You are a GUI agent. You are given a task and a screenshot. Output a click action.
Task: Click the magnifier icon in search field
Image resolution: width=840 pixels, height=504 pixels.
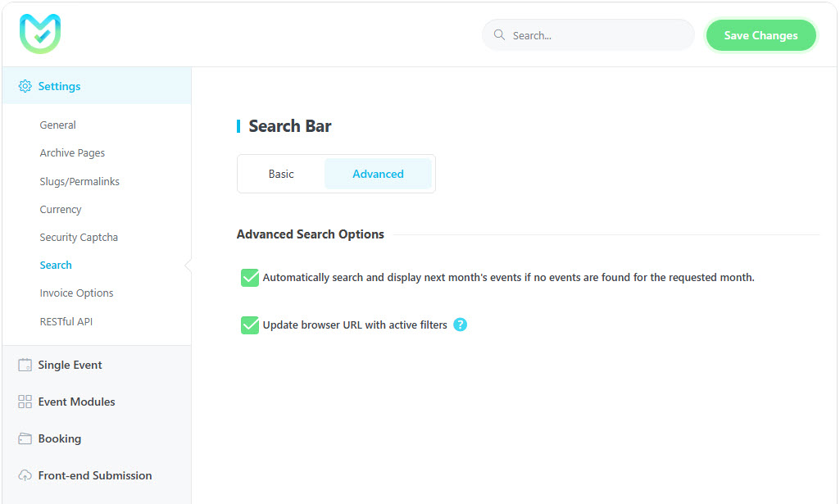[499, 35]
